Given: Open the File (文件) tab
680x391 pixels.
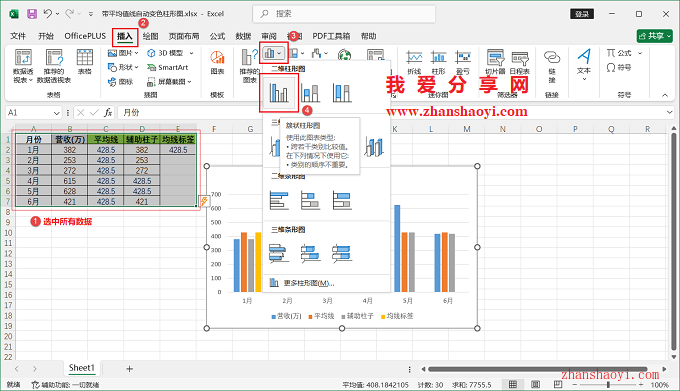Looking at the screenshot, I should (x=18, y=36).
